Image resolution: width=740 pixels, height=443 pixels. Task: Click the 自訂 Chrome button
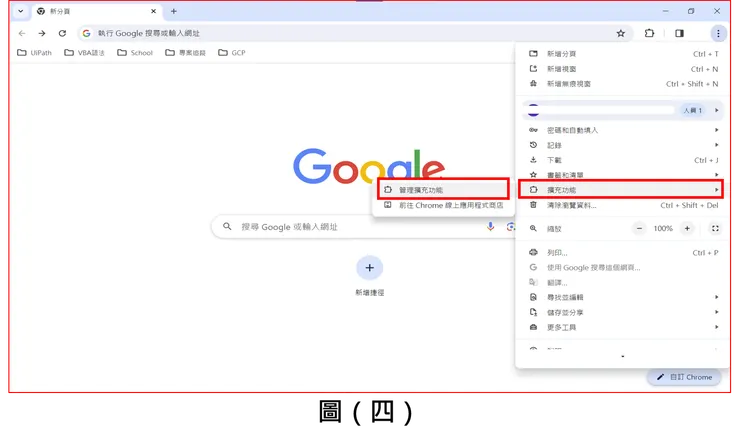click(684, 377)
